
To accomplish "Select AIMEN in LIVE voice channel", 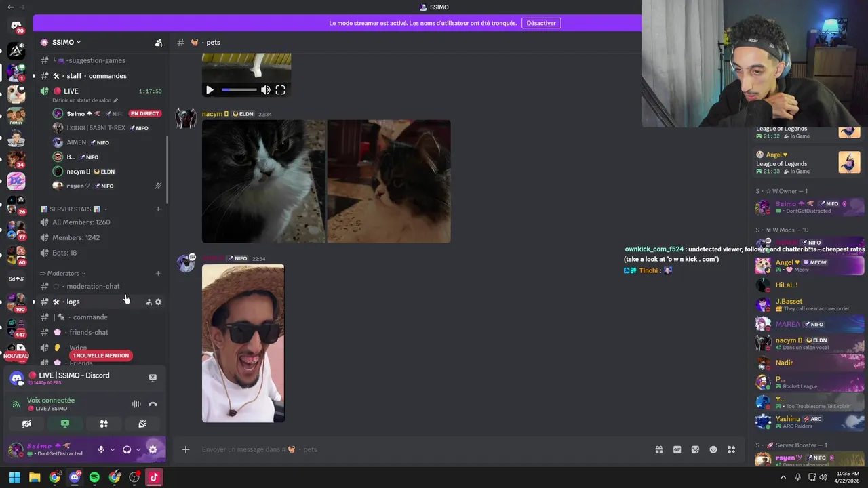I will click(x=108, y=142).
